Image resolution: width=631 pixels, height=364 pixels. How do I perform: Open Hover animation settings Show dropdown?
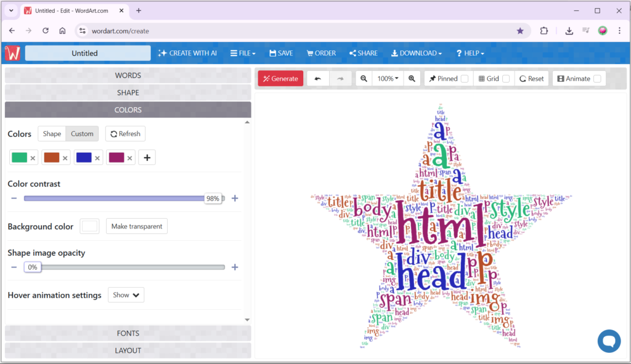point(126,295)
